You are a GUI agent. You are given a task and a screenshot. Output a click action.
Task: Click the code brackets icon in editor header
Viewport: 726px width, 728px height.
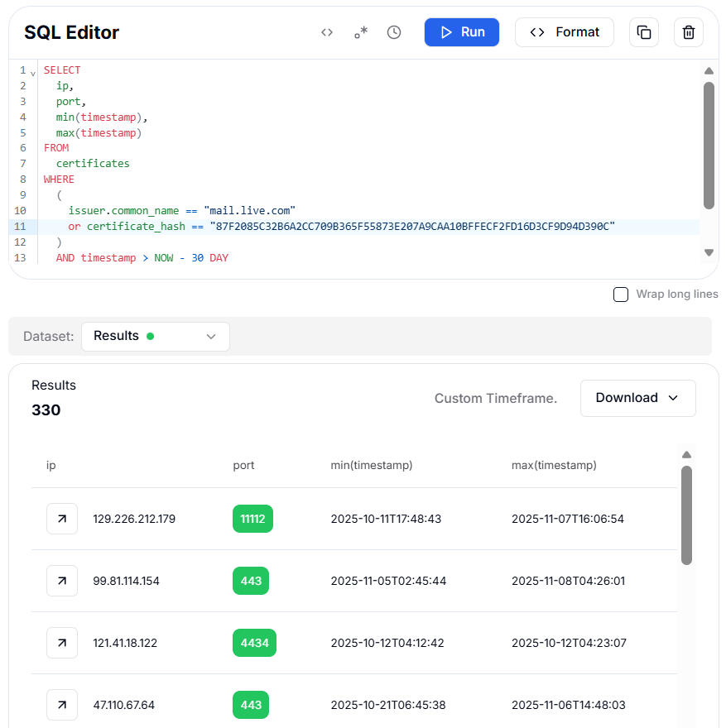pyautogui.click(x=327, y=32)
